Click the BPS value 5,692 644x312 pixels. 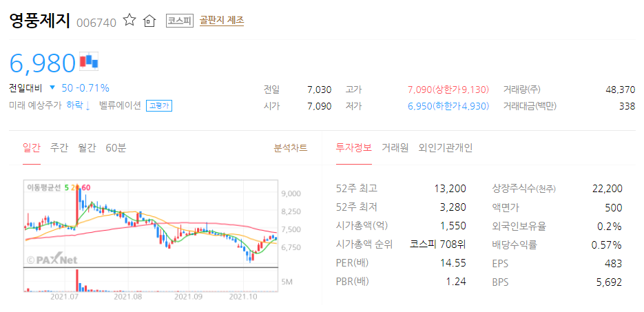click(x=610, y=282)
